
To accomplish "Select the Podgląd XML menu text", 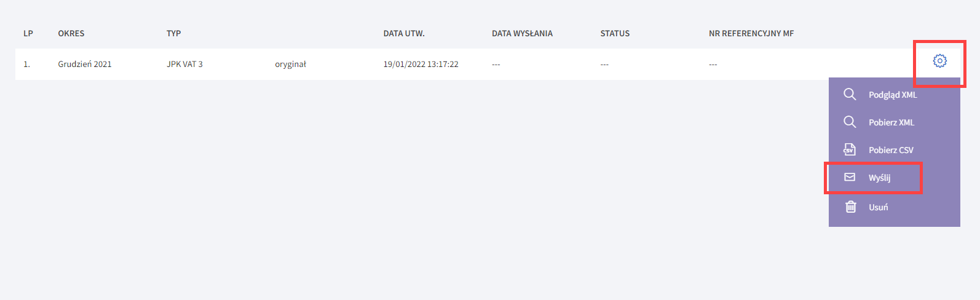I will [x=893, y=95].
